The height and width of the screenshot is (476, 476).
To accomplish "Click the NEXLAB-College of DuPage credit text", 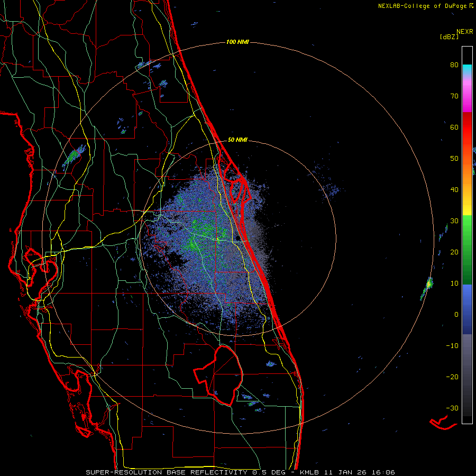I will pos(423,6).
